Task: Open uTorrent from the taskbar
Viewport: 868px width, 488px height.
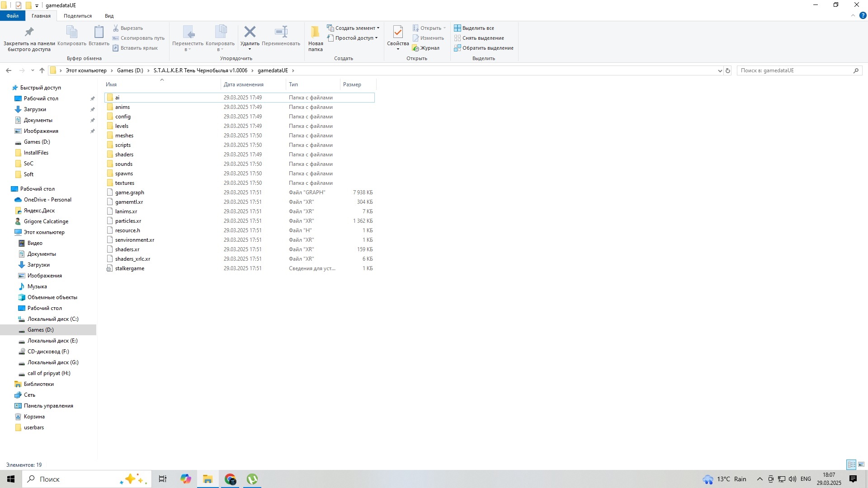Action: click(x=252, y=479)
